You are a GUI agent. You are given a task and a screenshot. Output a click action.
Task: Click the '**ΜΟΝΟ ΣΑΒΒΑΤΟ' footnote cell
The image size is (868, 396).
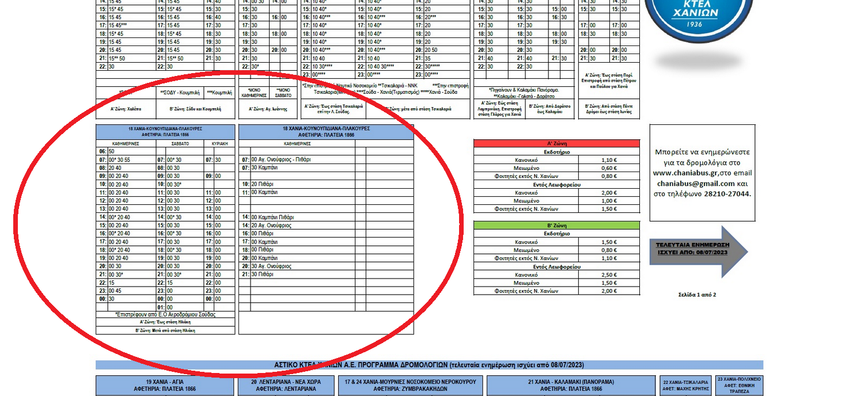point(283,93)
